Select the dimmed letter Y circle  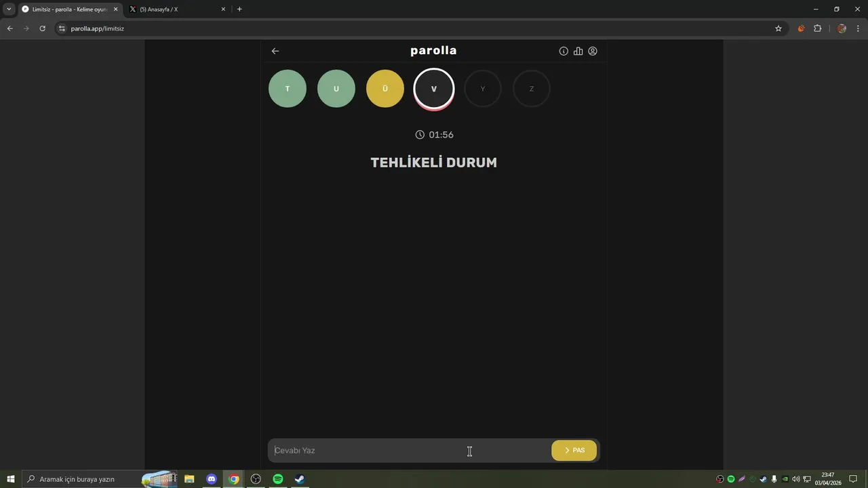tap(483, 89)
